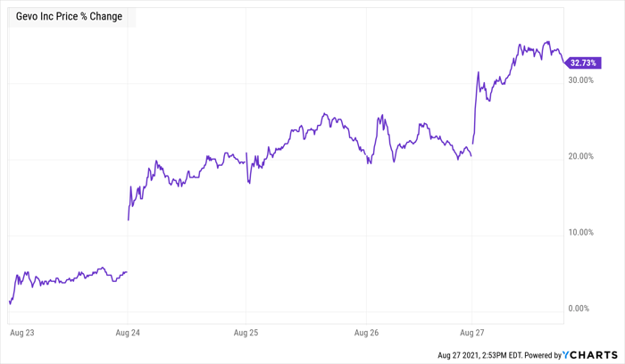Click the Aug 25 date label
Image resolution: width=625 pixels, height=364 pixels.
click(x=246, y=332)
